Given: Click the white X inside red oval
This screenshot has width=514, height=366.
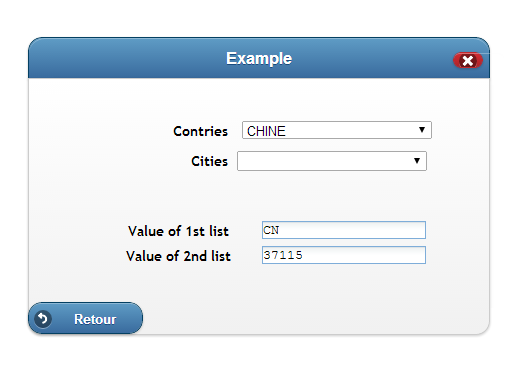Looking at the screenshot, I should click(x=468, y=61).
